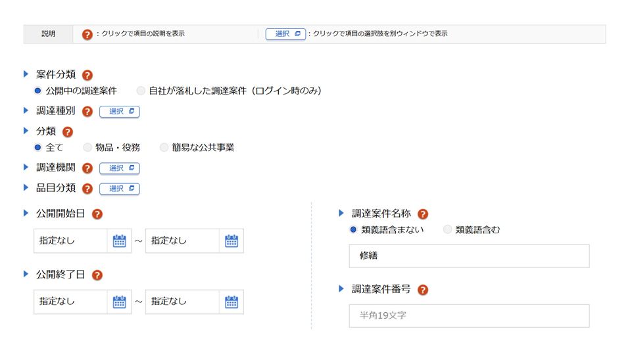Click the 公開終了日 from-date field
The width and height of the screenshot is (630, 364).
point(71,302)
